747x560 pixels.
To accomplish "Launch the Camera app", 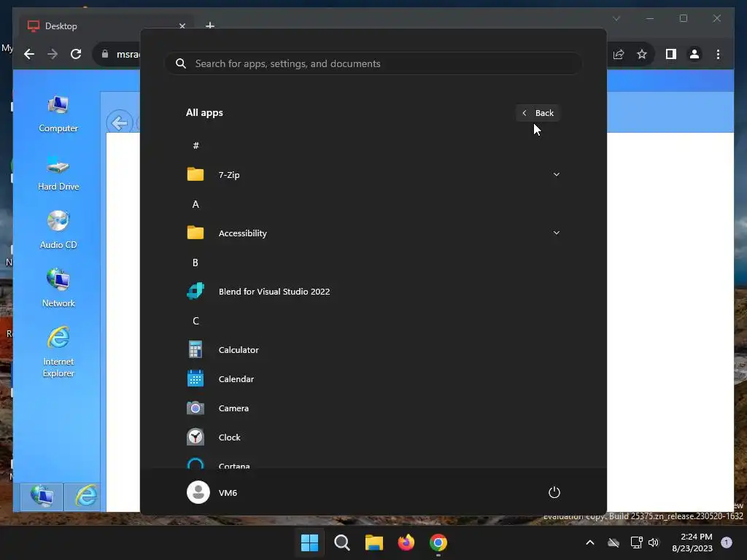I will pyautogui.click(x=373, y=408).
